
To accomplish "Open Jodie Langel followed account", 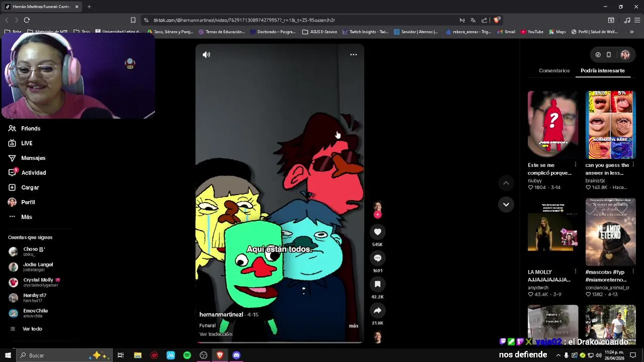I will coord(38,267).
